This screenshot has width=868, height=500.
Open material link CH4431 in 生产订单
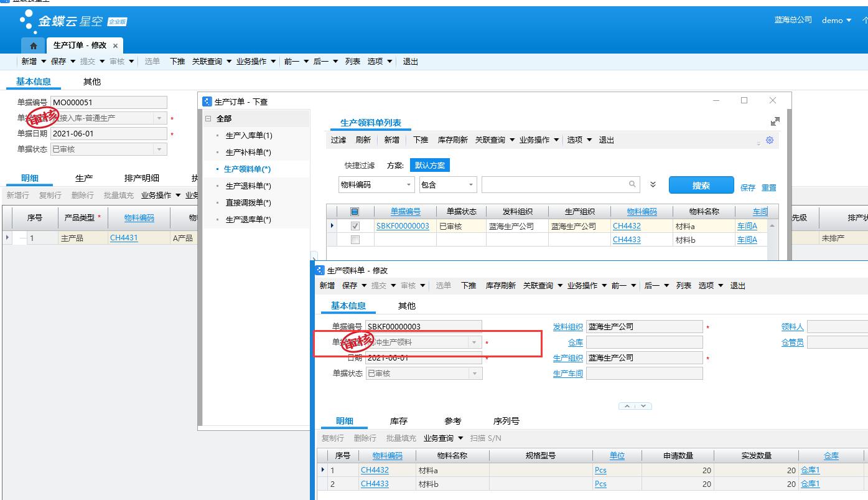pyautogui.click(x=124, y=238)
